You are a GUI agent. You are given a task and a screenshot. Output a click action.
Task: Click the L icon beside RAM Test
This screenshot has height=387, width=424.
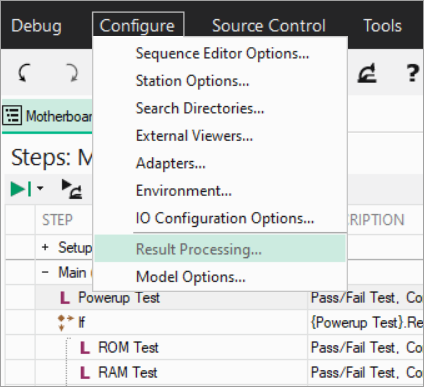click(x=85, y=373)
